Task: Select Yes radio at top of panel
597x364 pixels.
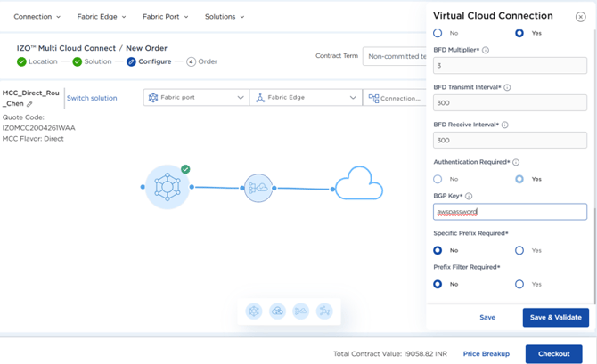Action: pos(519,33)
